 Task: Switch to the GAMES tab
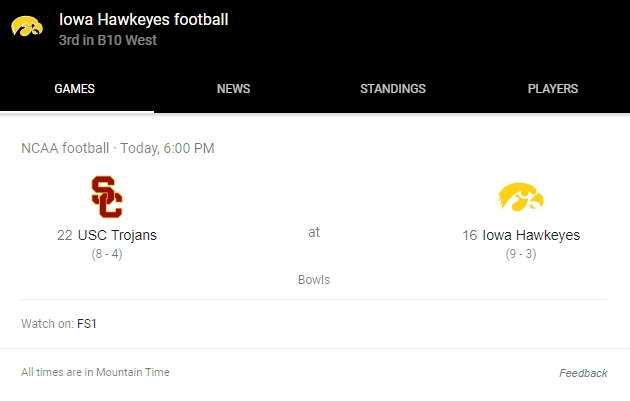(x=75, y=89)
